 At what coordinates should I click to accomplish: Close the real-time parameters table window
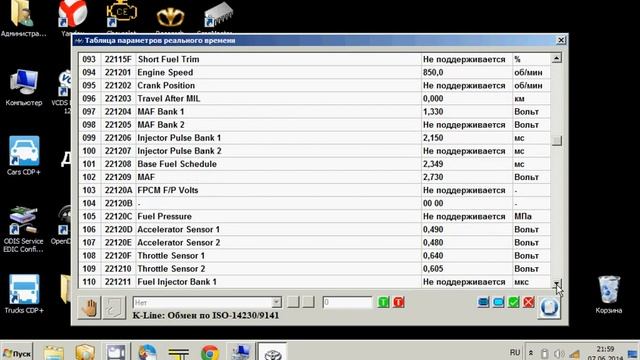point(561,40)
